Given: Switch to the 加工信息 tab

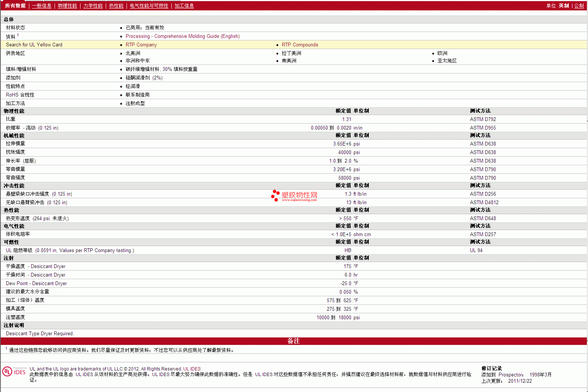Looking at the screenshot, I should point(184,6).
